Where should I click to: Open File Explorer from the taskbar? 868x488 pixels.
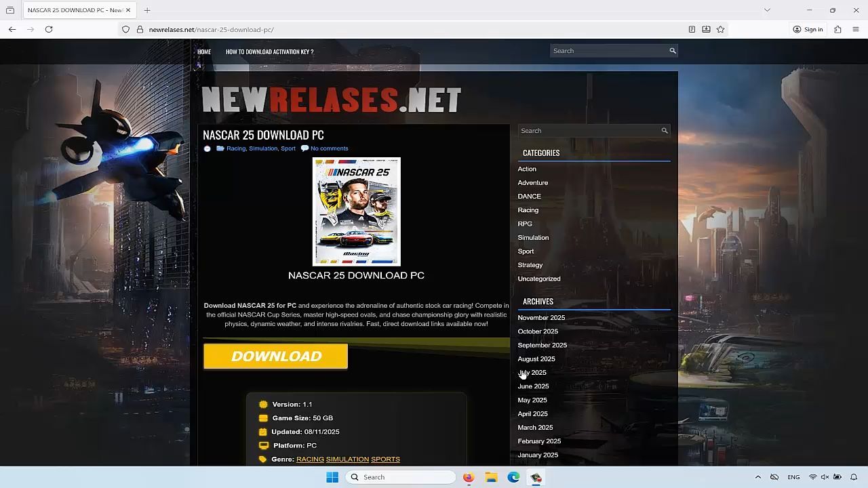pos(491,477)
